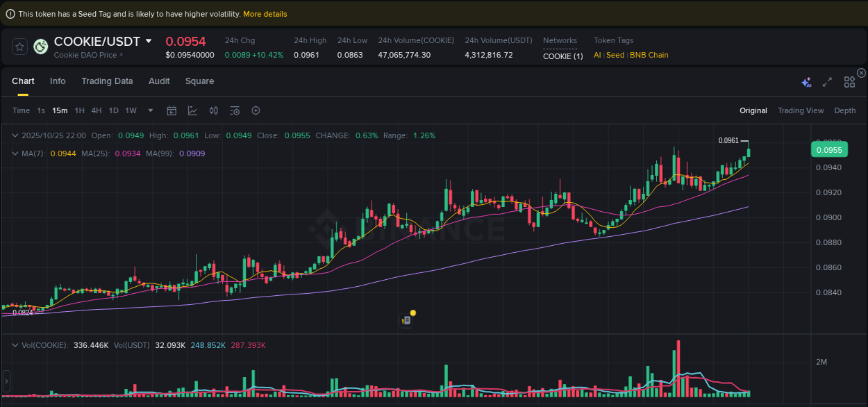The image size is (868, 407).
Task: Open More details about the Seed Tag
Action: pyautogui.click(x=265, y=13)
